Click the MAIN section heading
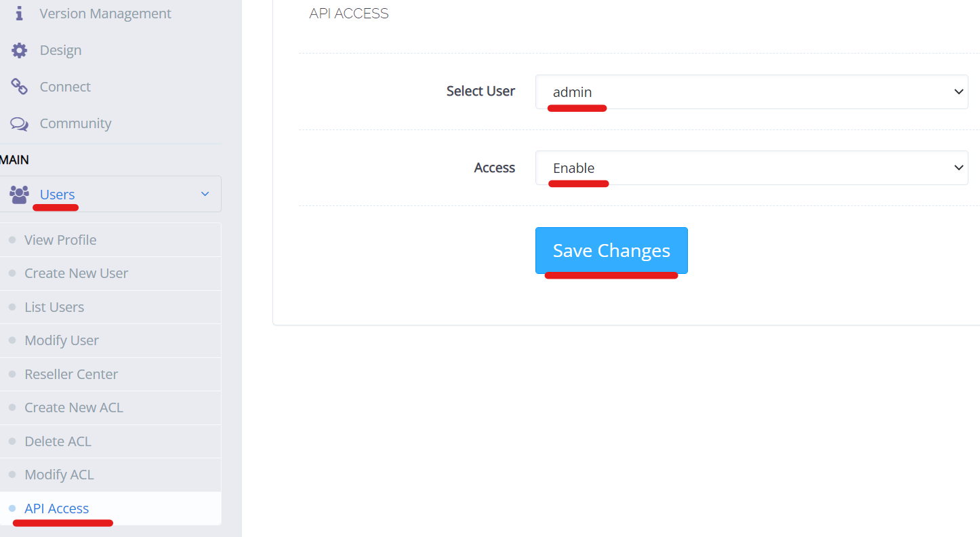This screenshot has height=537, width=980. [14, 160]
